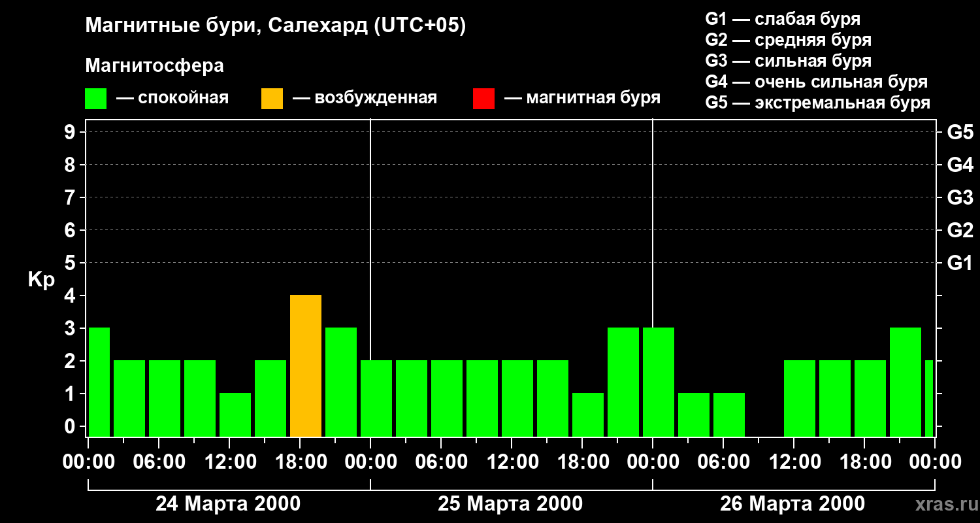Click the 'G5' label on right axis
This screenshot has width=980, height=523.
pyautogui.click(x=960, y=132)
